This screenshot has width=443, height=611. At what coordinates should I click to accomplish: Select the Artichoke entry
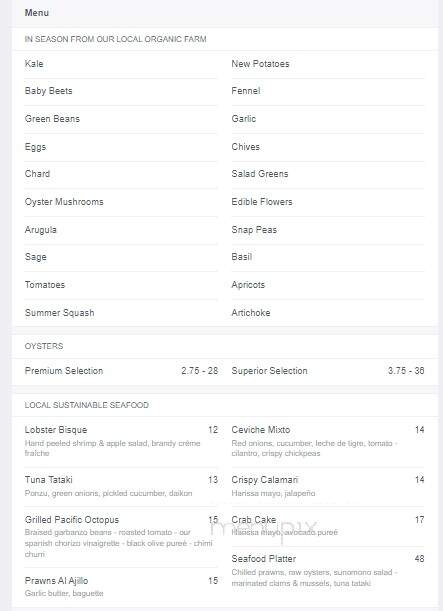pyautogui.click(x=251, y=313)
